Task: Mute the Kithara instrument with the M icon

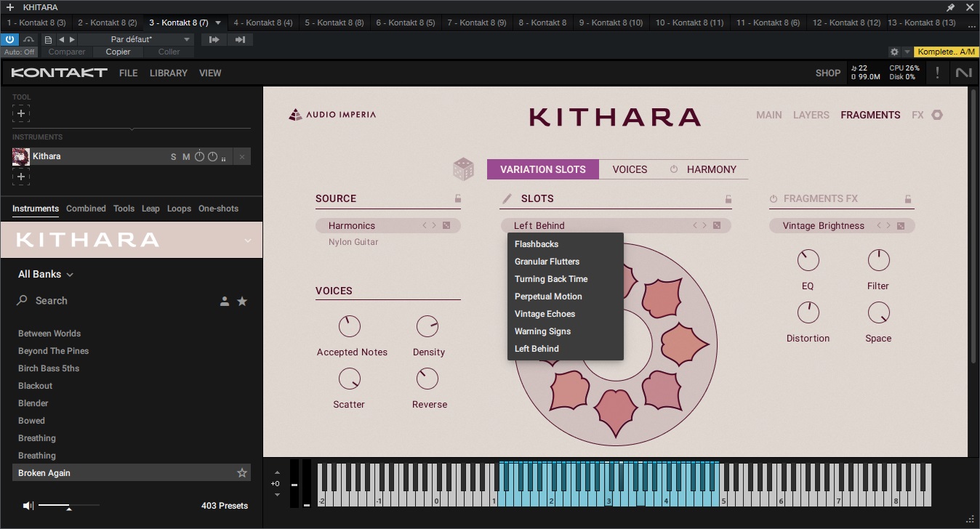Action: pyautogui.click(x=186, y=156)
